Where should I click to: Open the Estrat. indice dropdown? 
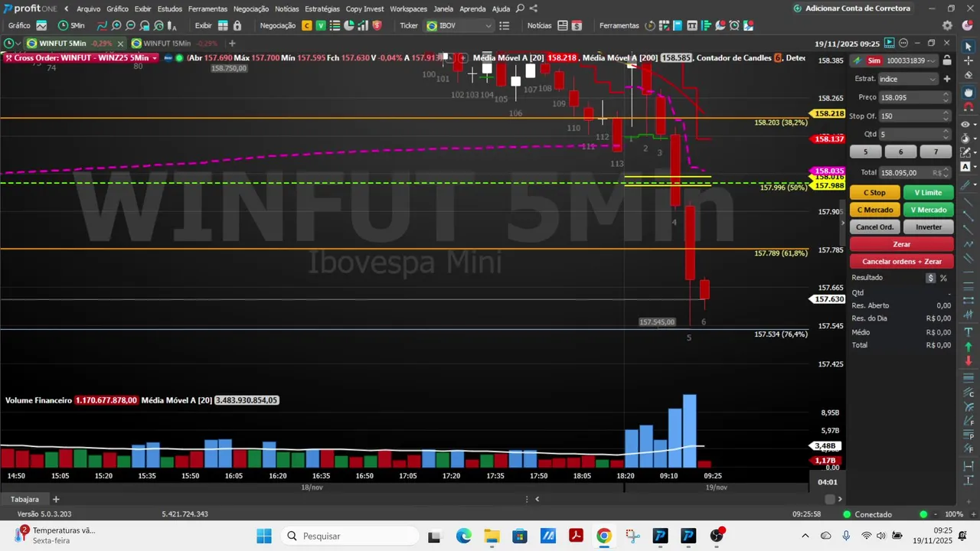click(908, 79)
